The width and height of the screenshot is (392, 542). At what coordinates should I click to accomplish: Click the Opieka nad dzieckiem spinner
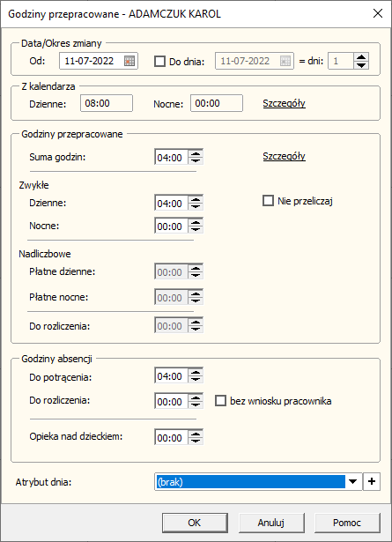[x=196, y=437]
